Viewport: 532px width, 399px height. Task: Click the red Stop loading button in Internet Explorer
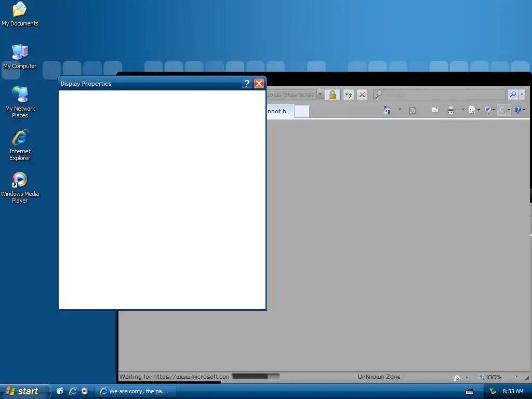[362, 95]
